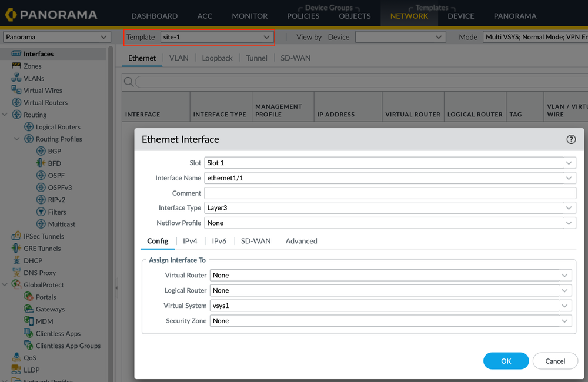Open the Template site-1 dropdown

pyautogui.click(x=216, y=37)
